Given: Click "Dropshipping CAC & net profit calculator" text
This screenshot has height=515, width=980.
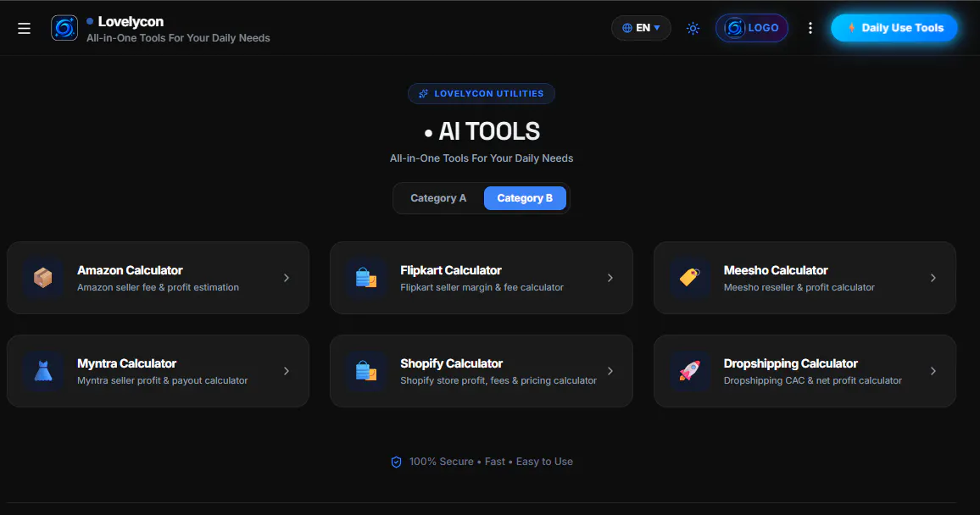Looking at the screenshot, I should [x=812, y=380].
